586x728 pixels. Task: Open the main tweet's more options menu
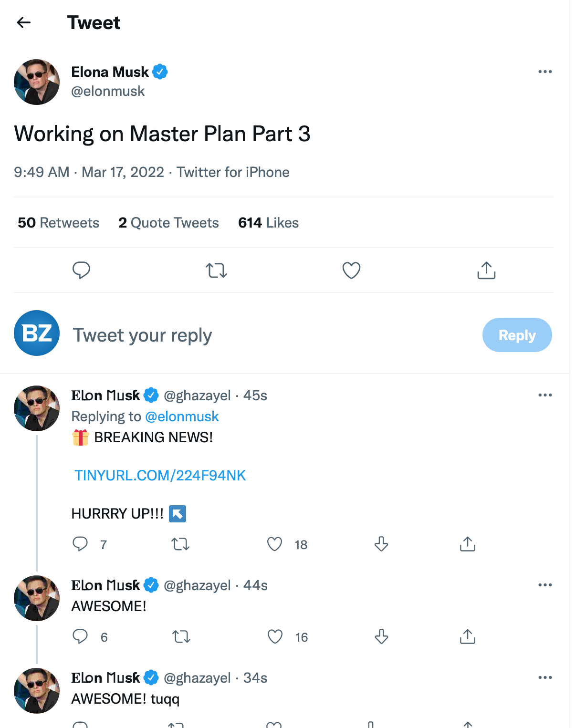tap(544, 72)
